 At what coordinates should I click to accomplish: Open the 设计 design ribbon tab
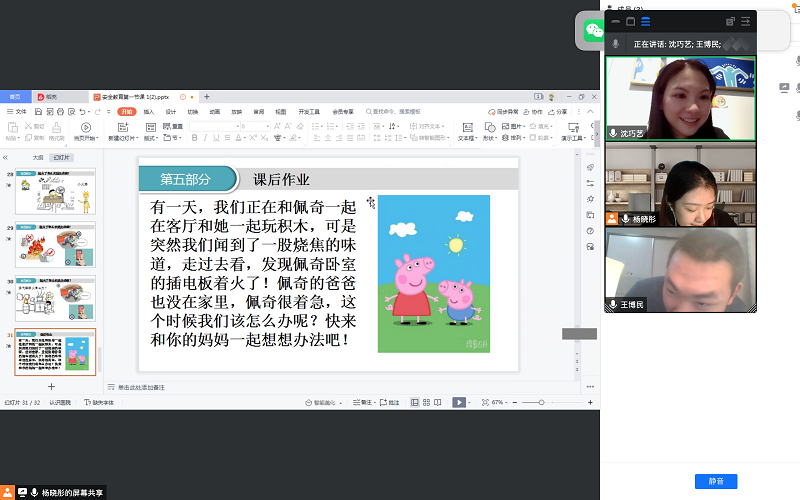click(171, 112)
